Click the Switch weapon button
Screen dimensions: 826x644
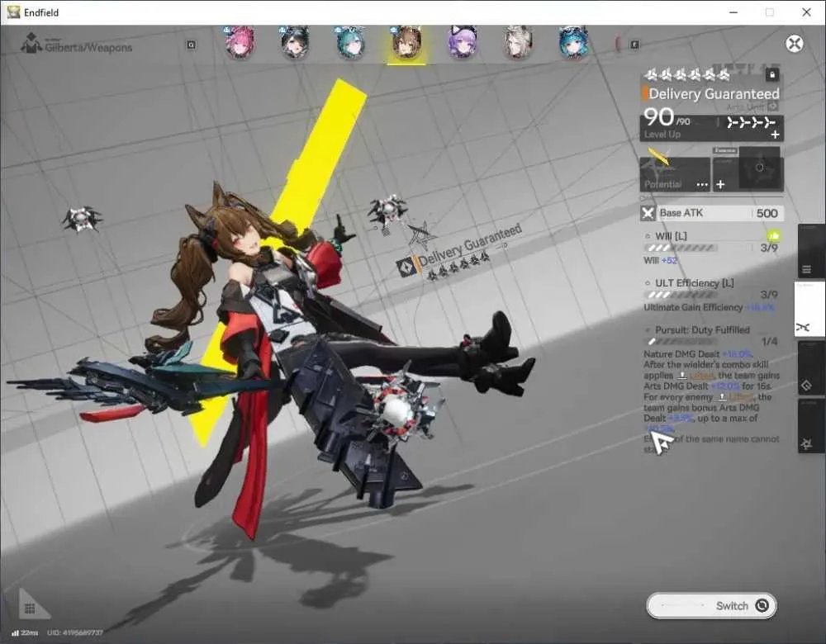tap(711, 605)
